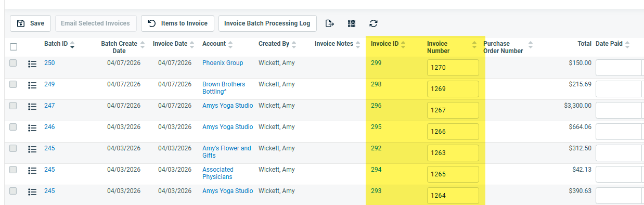
Task: Check the box for Amy's Flower and Gifts row
Action: (13, 148)
